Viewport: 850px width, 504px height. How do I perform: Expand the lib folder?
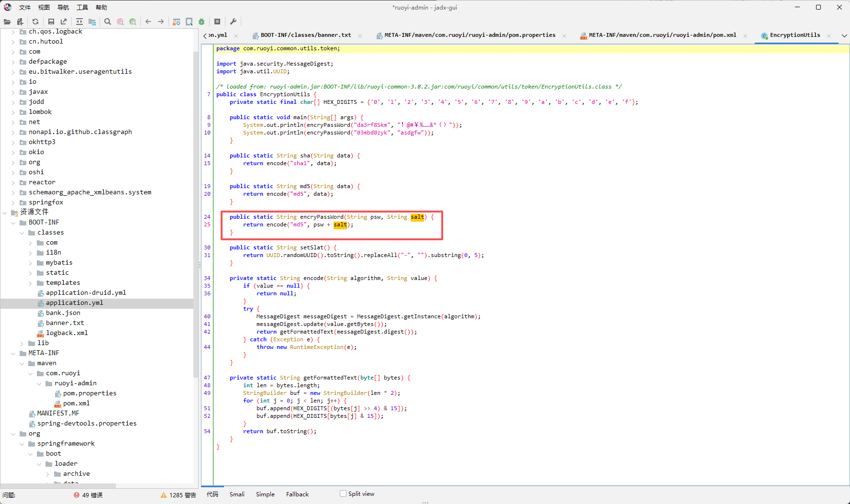[x=22, y=343]
